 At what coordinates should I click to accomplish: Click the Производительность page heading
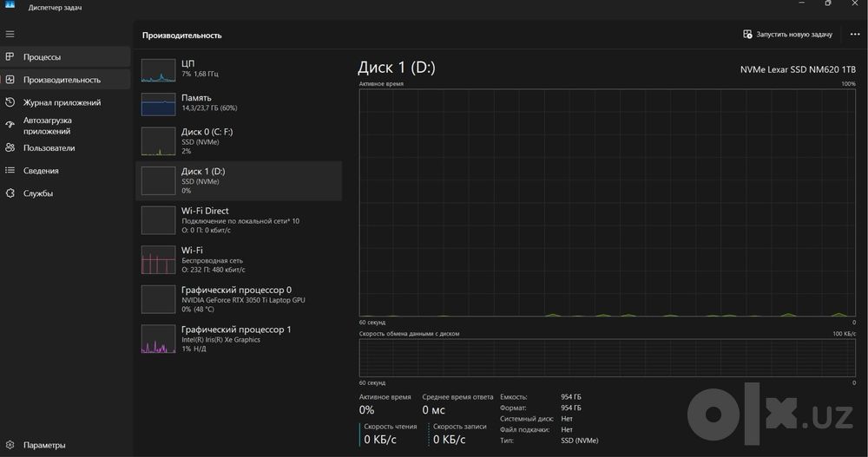point(181,35)
